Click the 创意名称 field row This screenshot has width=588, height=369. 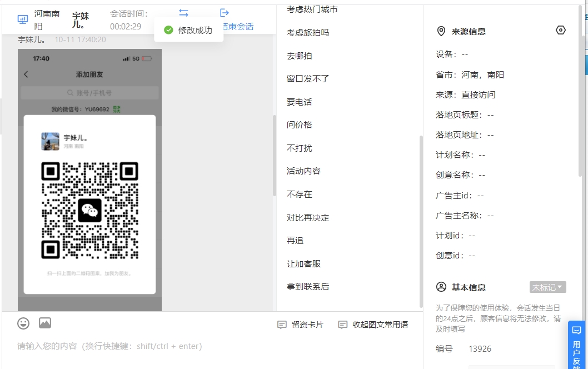461,175
